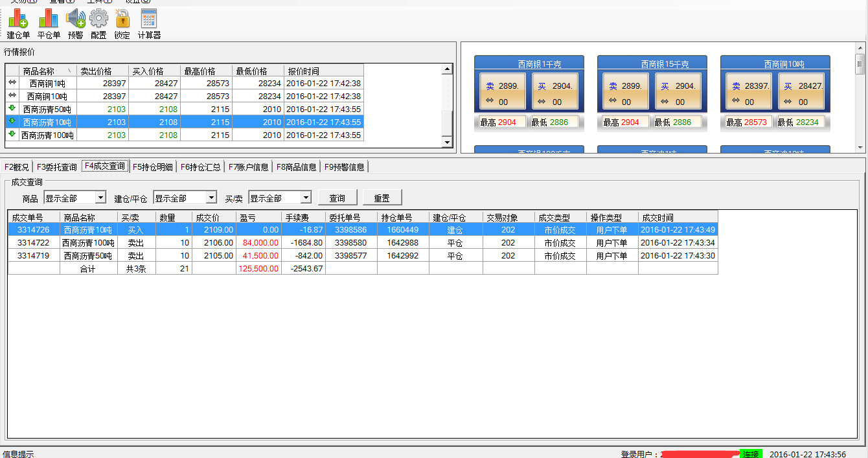868x458 pixels.
Task: Switch to the F7账户信息 tab
Action: pyautogui.click(x=249, y=167)
